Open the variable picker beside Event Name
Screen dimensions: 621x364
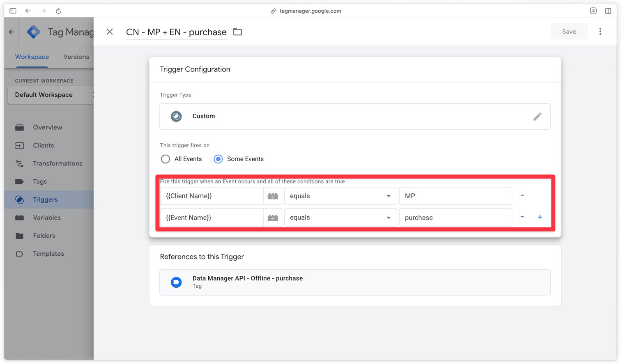click(273, 218)
